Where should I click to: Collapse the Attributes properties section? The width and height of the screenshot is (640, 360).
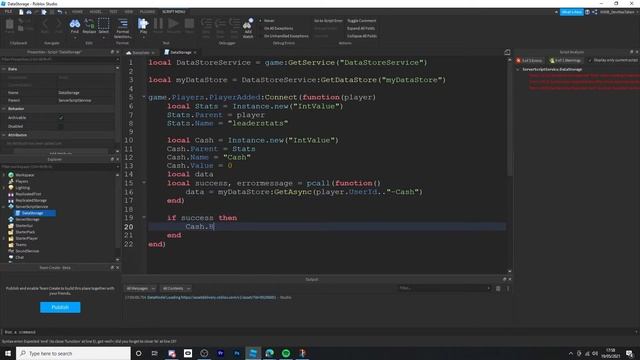point(4,135)
